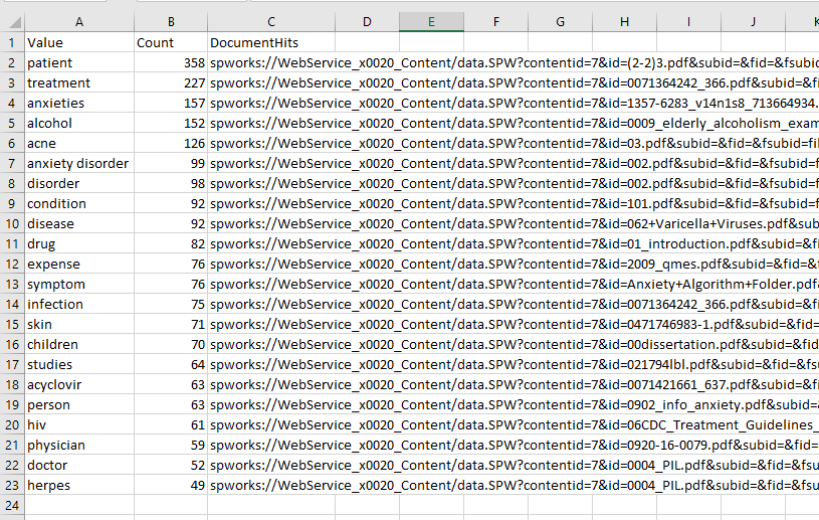Screen dimensions: 819x520
Task: Select row 18 header
Action: click(11, 385)
